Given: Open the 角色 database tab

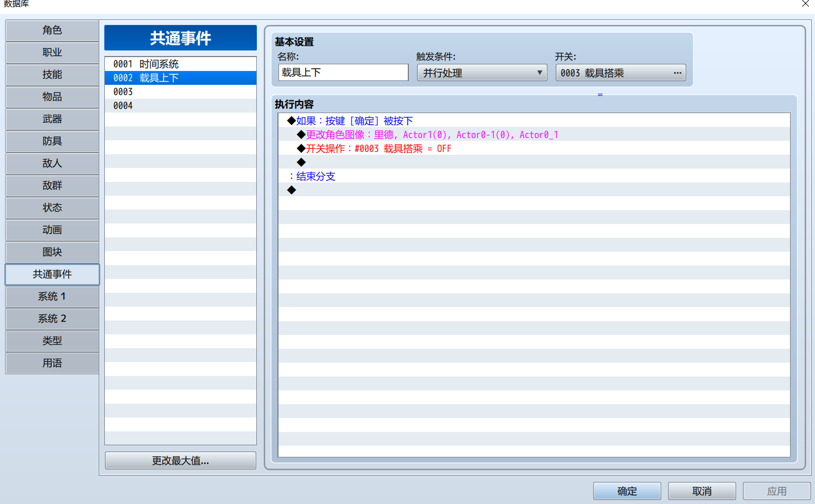Looking at the screenshot, I should 52,30.
